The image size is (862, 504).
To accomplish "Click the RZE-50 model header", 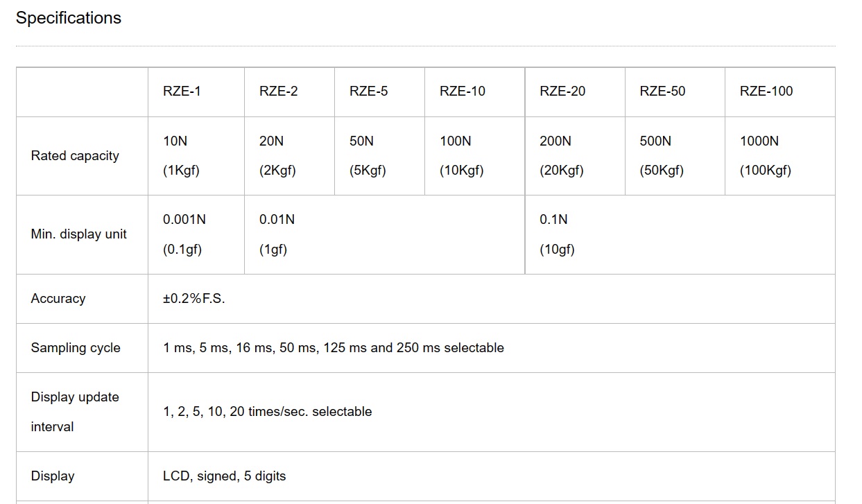I will point(662,92).
